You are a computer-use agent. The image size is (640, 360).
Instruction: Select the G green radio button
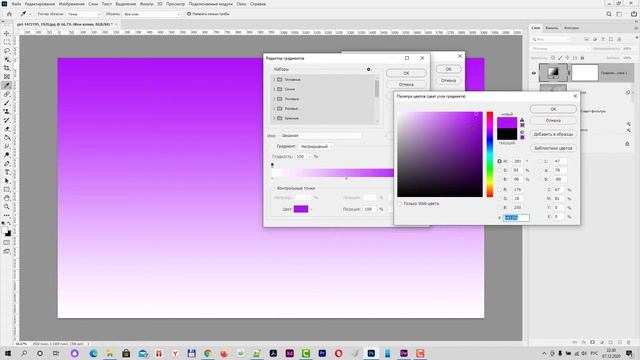(499, 199)
